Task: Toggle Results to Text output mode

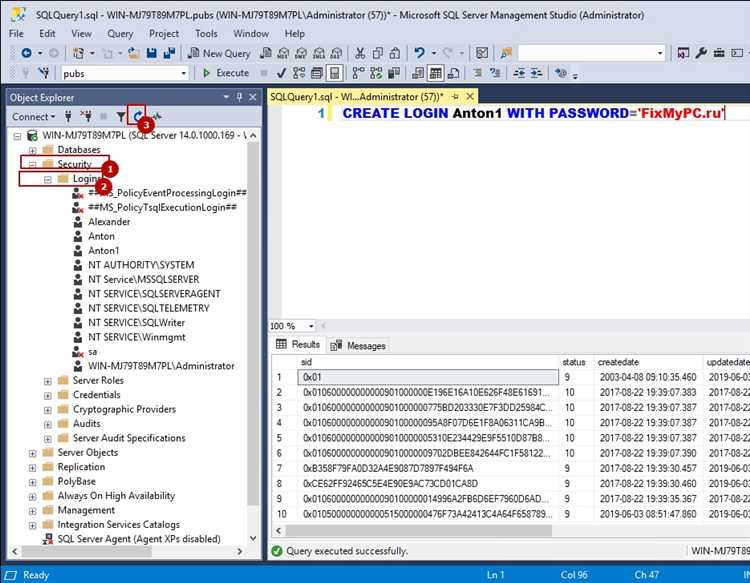Action: (x=418, y=73)
